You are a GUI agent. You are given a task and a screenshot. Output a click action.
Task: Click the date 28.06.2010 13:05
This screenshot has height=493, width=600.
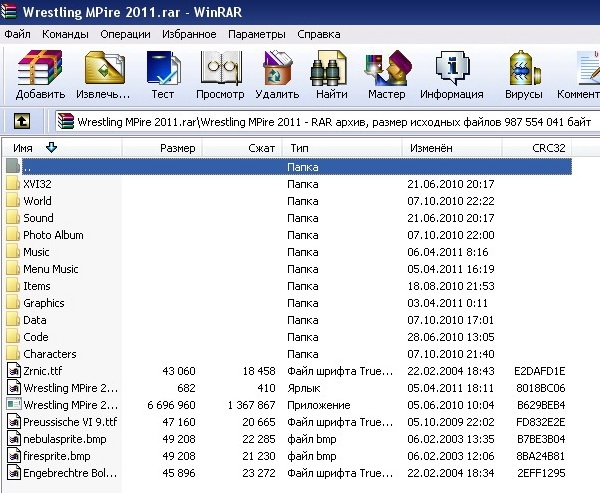pyautogui.click(x=451, y=337)
